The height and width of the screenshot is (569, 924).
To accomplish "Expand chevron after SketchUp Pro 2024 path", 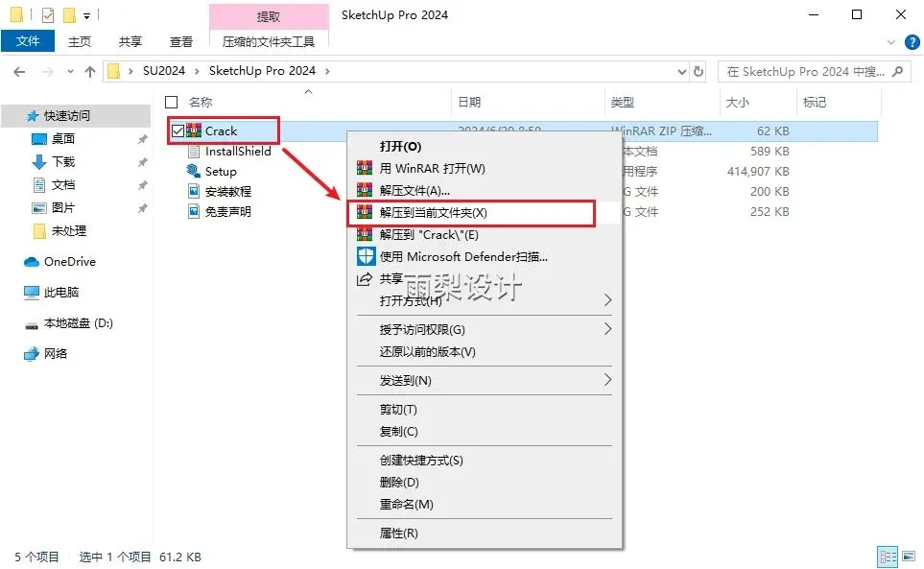I will point(327,71).
